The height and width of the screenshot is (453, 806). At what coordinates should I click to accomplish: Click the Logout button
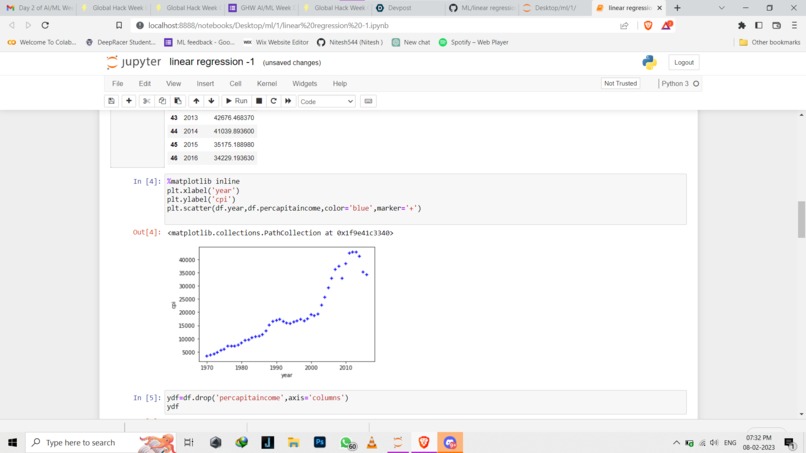coord(684,62)
